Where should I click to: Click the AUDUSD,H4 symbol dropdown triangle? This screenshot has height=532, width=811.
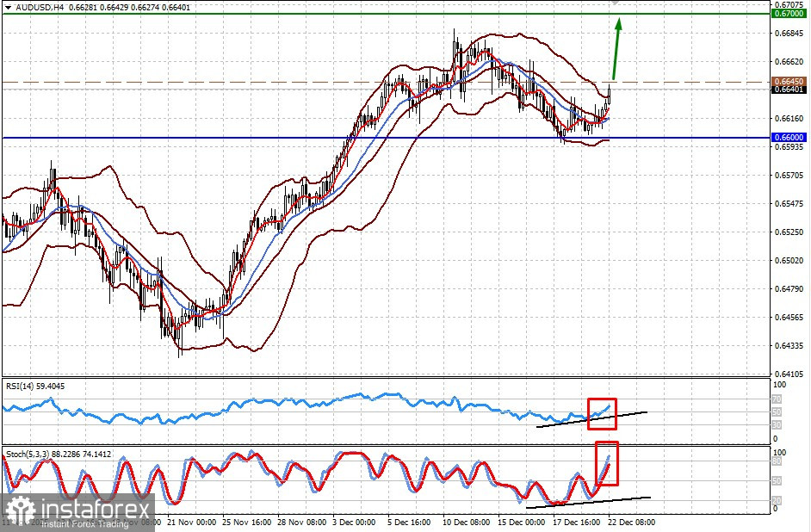(9, 8)
